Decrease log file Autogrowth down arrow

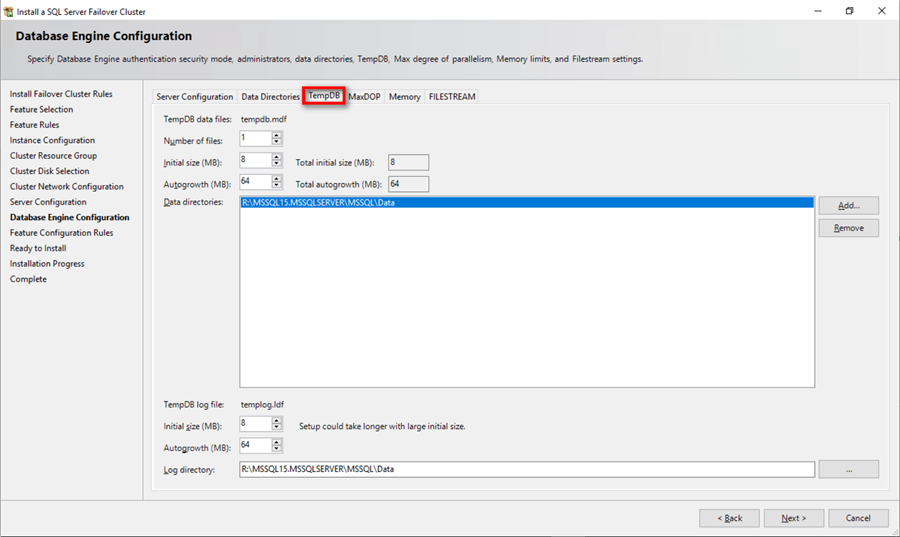[x=277, y=449]
